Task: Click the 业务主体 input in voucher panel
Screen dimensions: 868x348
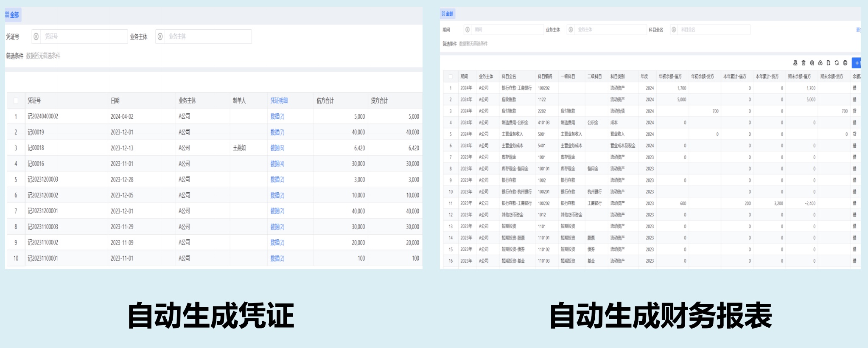Action: click(x=208, y=36)
